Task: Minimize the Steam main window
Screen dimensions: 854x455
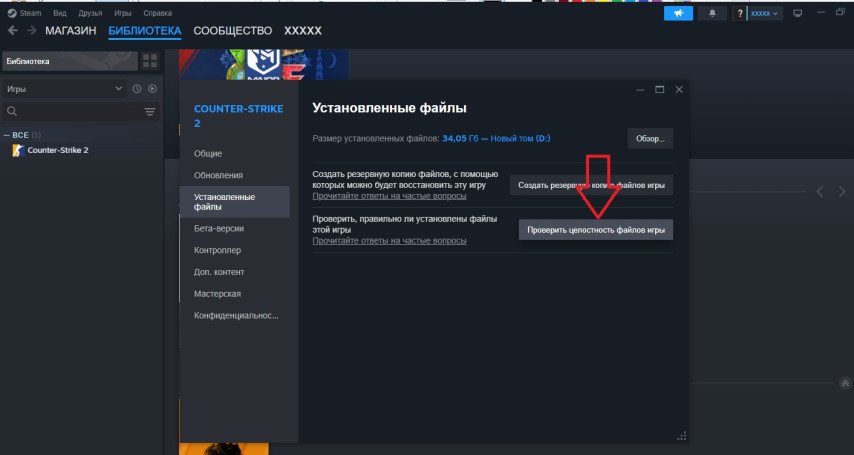Action: click(x=821, y=13)
